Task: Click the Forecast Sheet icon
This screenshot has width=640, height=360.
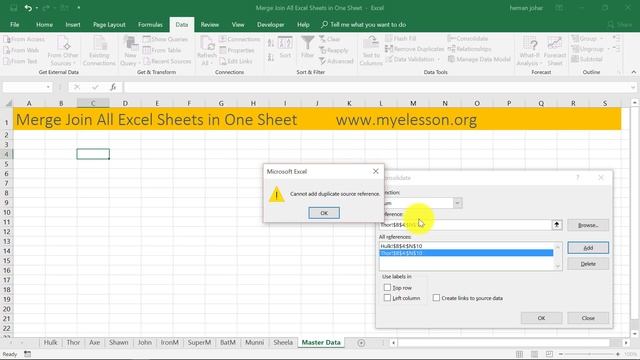Action: [x=554, y=43]
